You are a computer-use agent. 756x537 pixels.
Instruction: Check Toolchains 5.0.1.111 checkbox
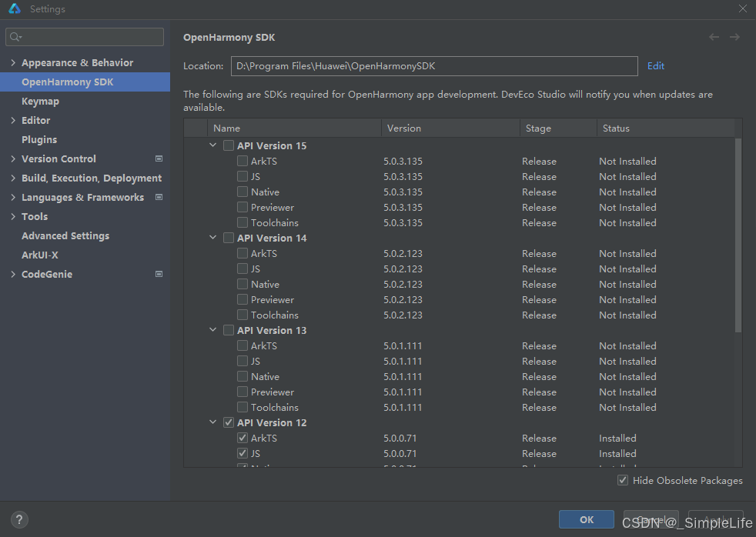(243, 407)
